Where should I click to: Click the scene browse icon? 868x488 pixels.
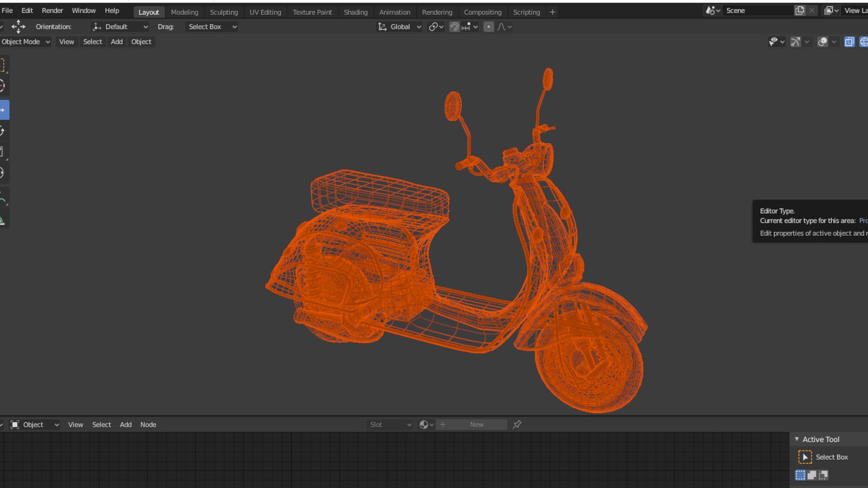coord(712,10)
